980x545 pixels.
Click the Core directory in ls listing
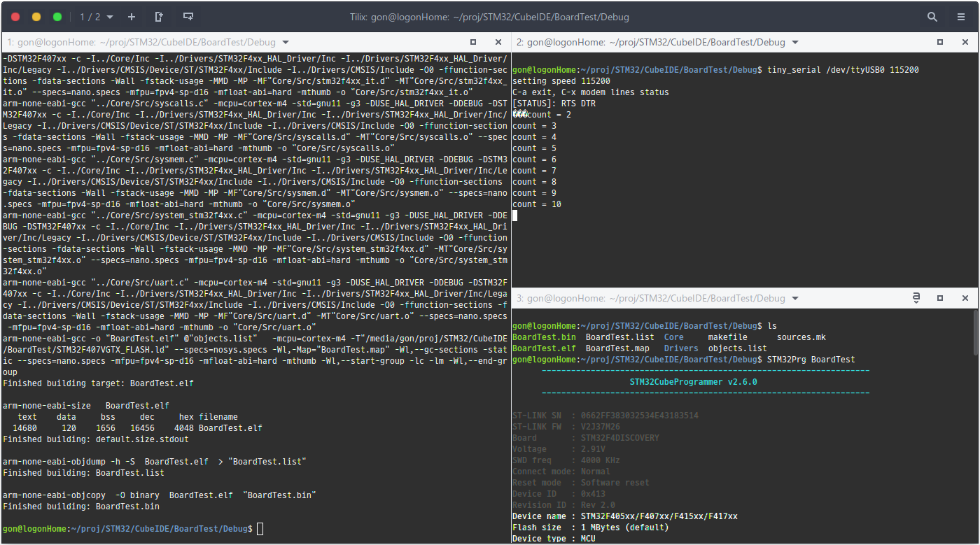[x=674, y=337]
